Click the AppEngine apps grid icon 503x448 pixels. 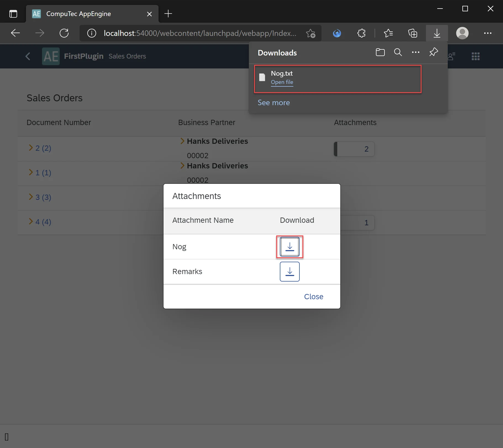click(x=475, y=56)
